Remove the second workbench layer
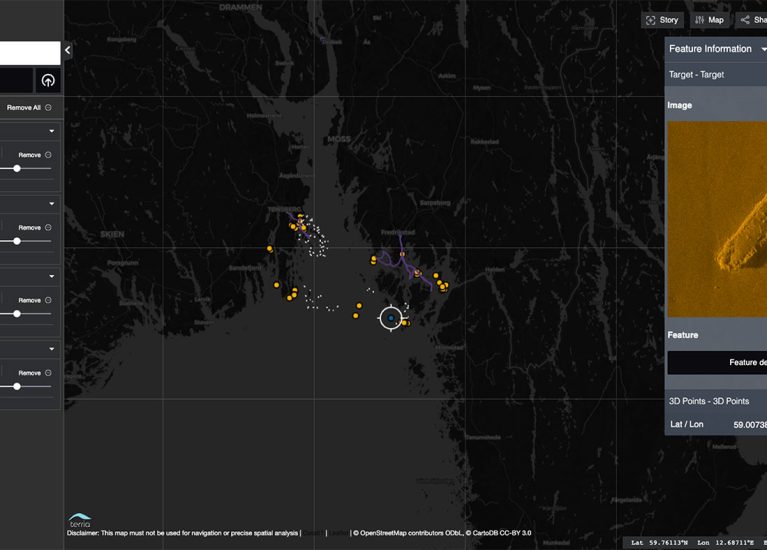 click(35, 228)
